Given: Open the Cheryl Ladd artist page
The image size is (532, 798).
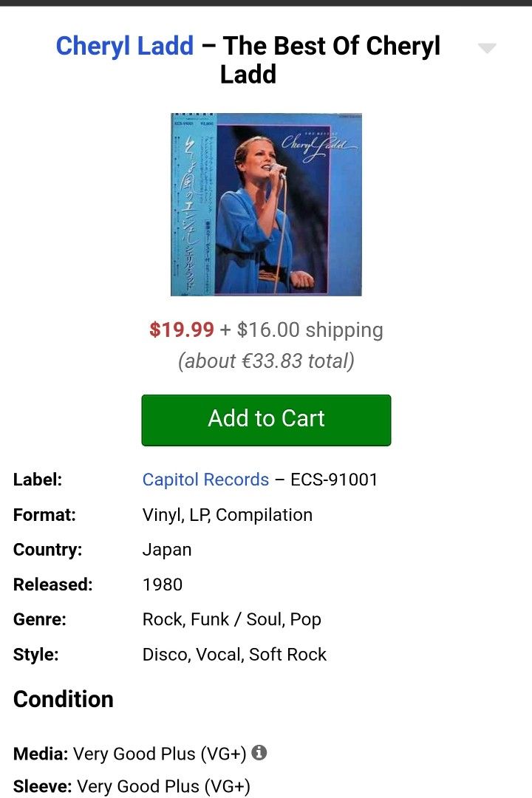Looking at the screenshot, I should tap(124, 46).
